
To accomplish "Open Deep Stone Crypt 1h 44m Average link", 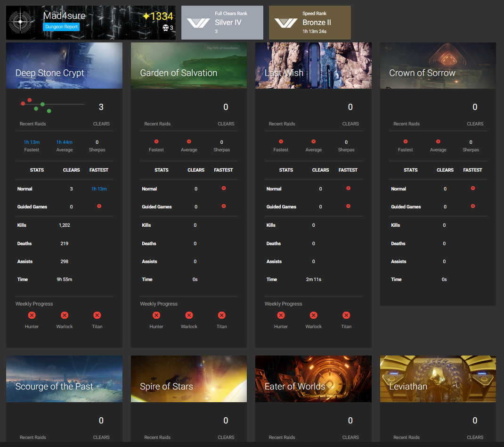I will click(x=64, y=142).
